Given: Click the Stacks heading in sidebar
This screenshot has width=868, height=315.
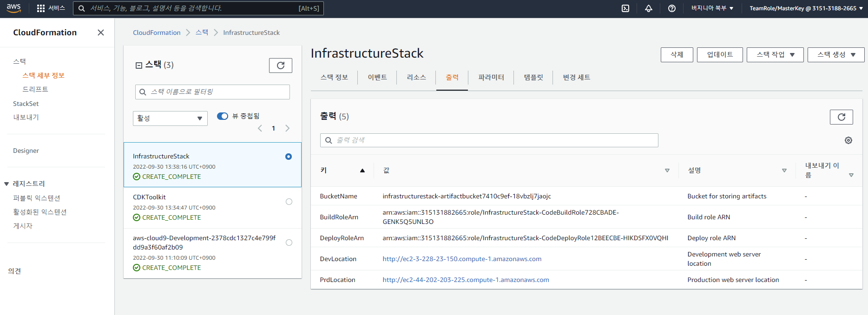Looking at the screenshot, I should pos(20,61).
